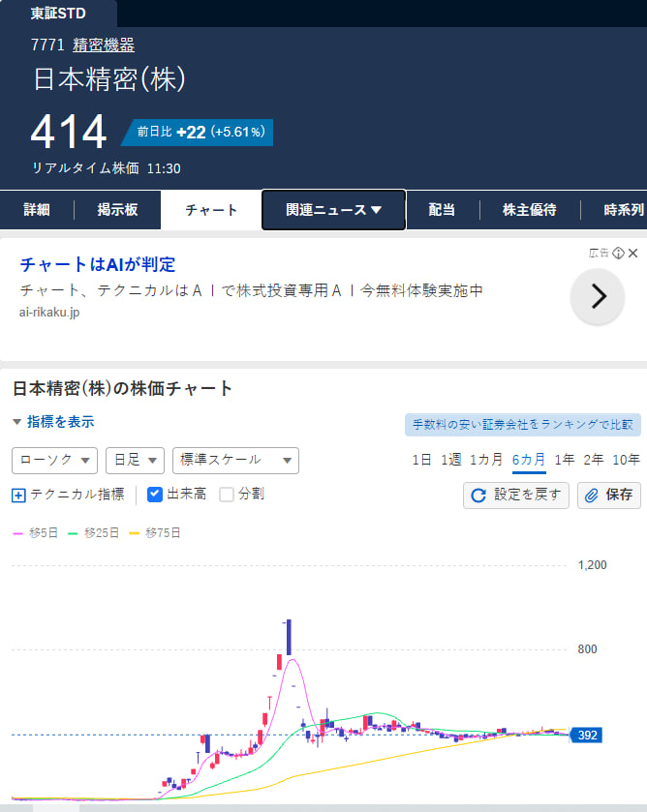The height and width of the screenshot is (812, 647).
Task: Click the 日本精密(株)の株価チャート heading
Action: (122, 388)
